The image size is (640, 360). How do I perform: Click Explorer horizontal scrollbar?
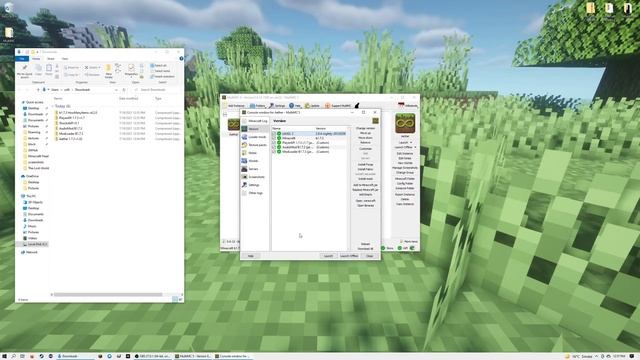pos(108,294)
